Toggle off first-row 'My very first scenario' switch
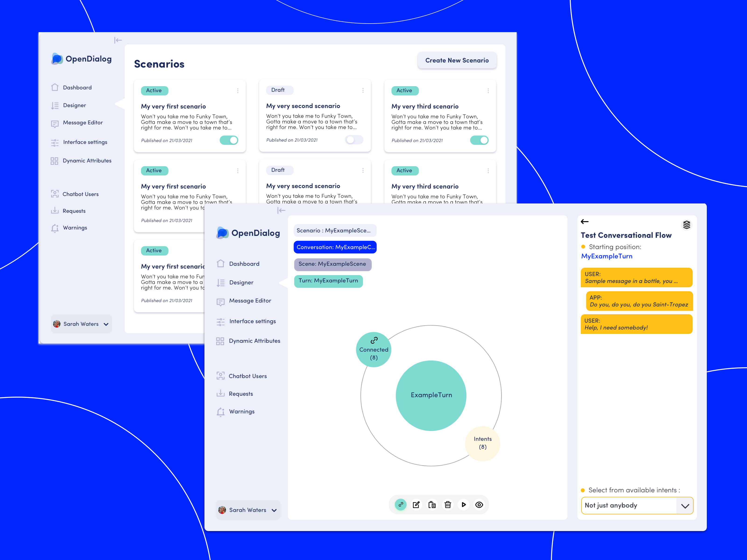747x560 pixels. (229, 140)
